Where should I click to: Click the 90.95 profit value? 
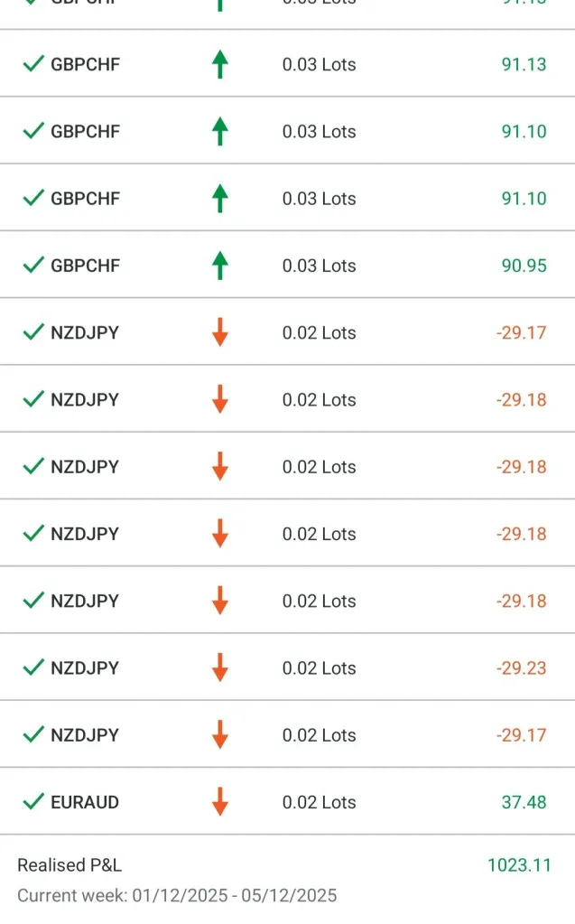pos(524,266)
